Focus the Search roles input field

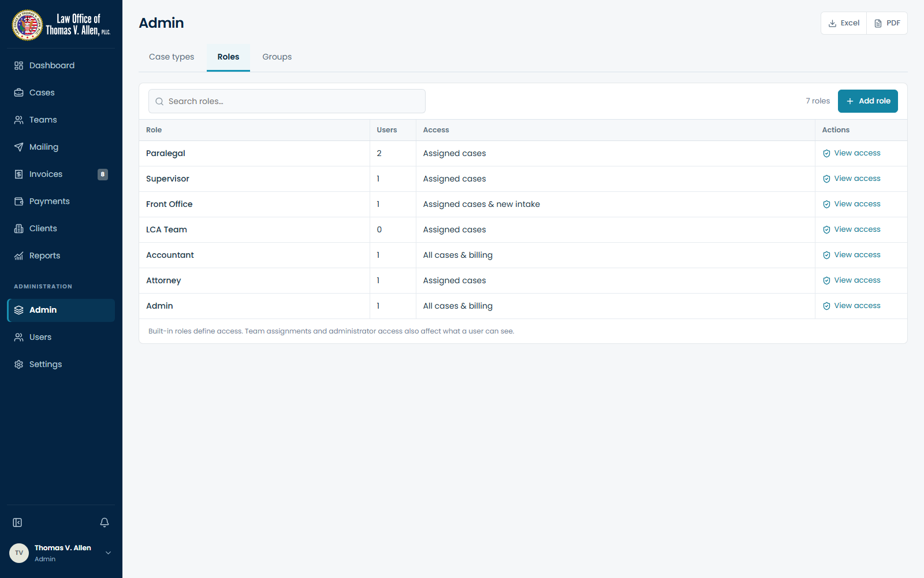pyautogui.click(x=287, y=101)
